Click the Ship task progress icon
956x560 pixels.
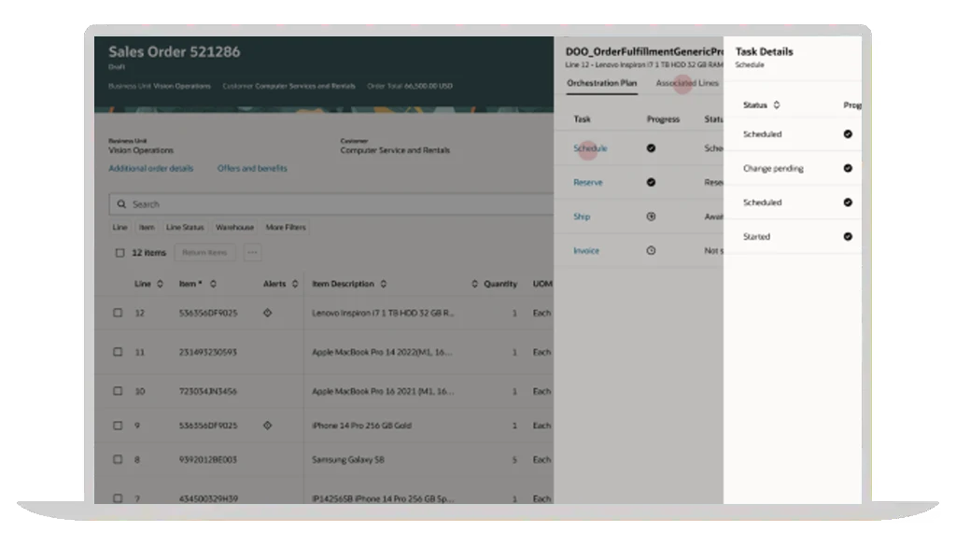click(651, 217)
